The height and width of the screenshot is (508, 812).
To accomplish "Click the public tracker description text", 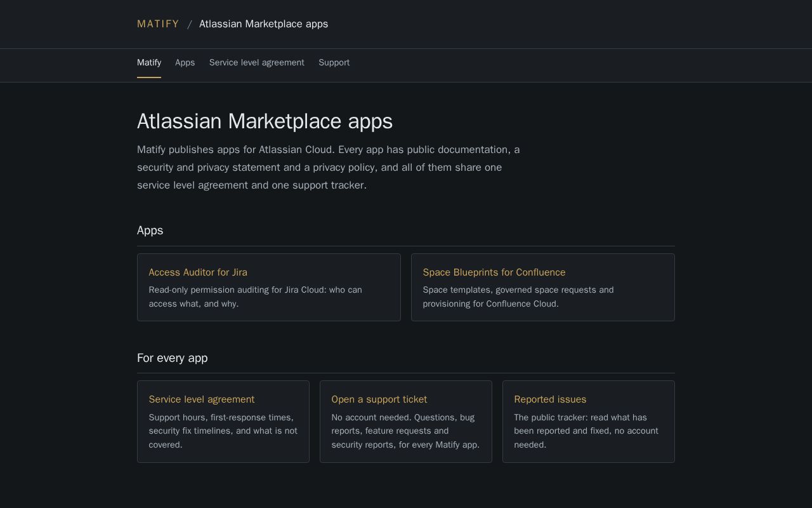I will pyautogui.click(x=586, y=431).
